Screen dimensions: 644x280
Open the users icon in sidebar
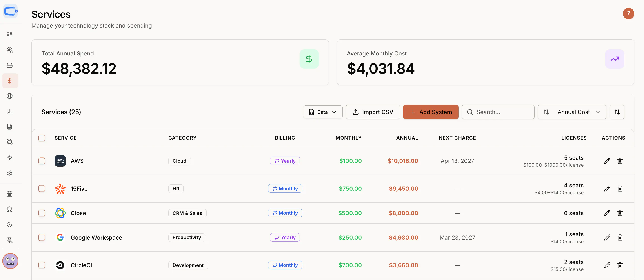(9, 50)
